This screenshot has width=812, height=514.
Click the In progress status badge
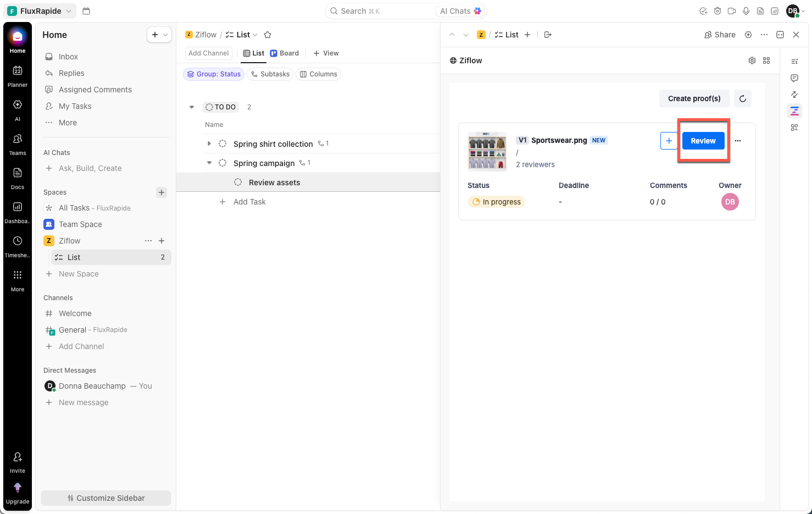(x=496, y=202)
